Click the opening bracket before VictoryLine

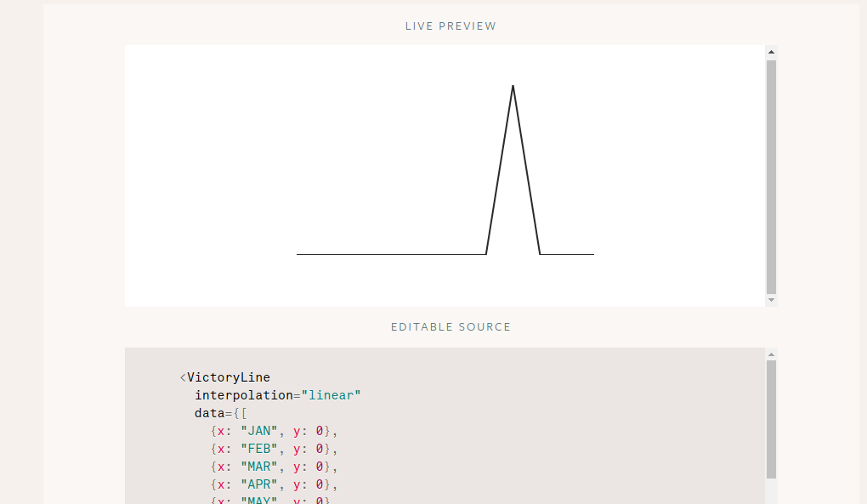pyautogui.click(x=183, y=377)
